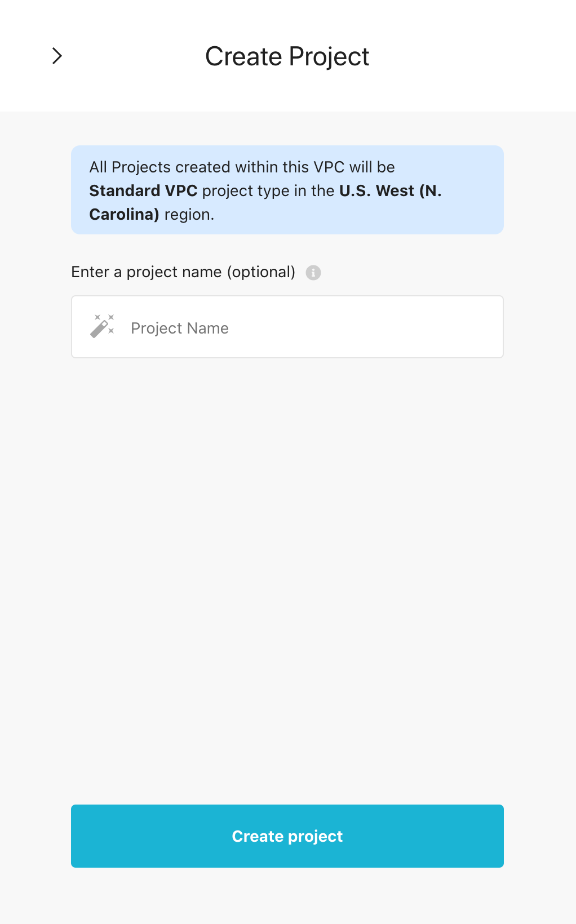Click the chevron arrow in the header
The image size is (576, 924).
(x=57, y=56)
